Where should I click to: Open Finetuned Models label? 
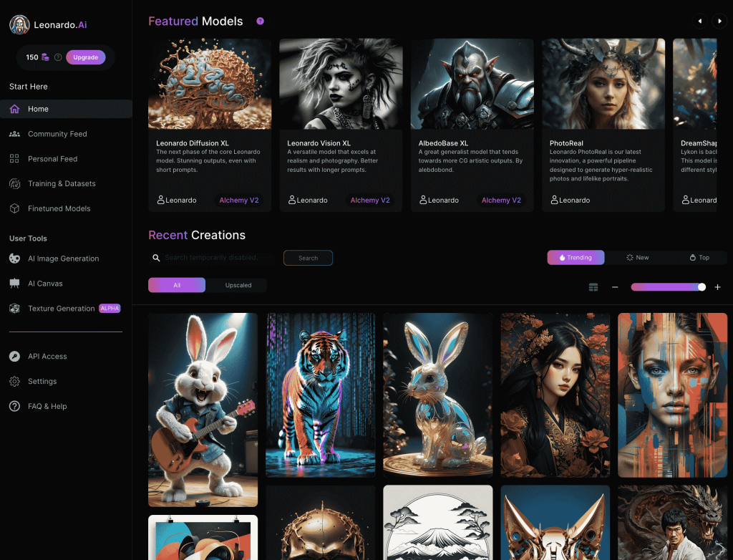(x=59, y=208)
